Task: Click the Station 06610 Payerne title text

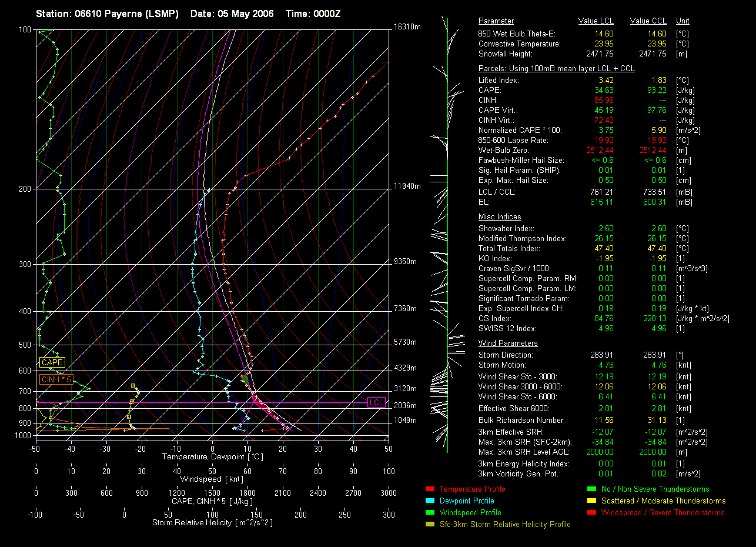Action: click(x=107, y=14)
